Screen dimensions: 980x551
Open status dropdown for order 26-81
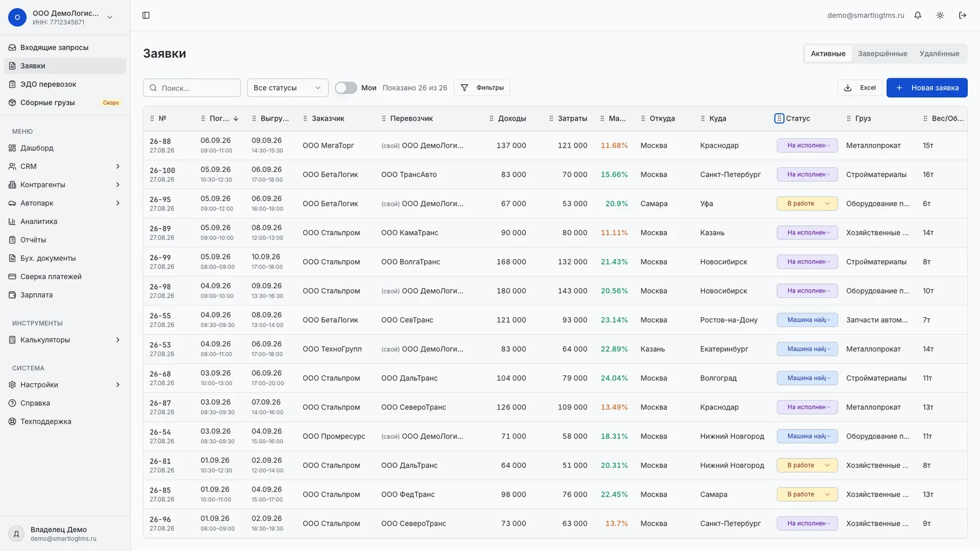[x=807, y=465]
